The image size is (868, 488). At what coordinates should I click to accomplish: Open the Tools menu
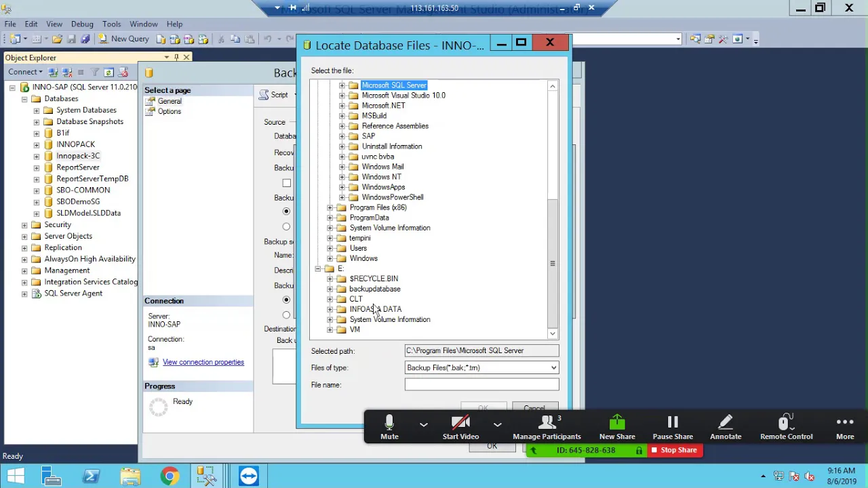click(111, 24)
